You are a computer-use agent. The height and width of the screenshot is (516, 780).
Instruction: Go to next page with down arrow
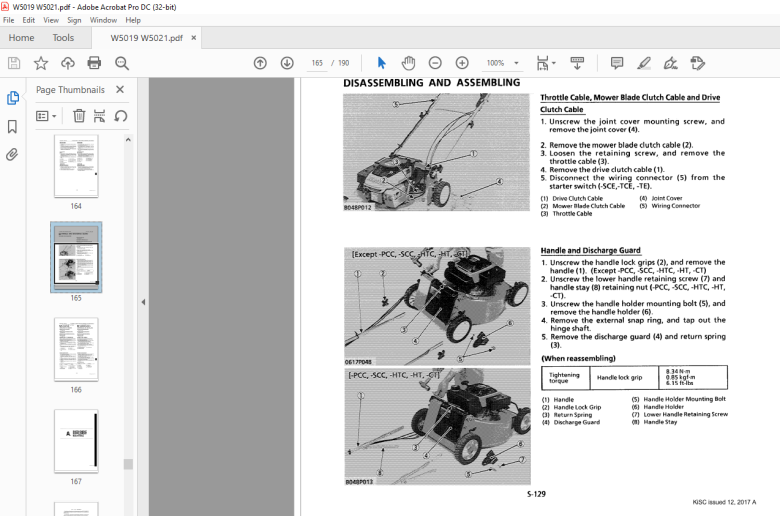pyautogui.click(x=287, y=63)
